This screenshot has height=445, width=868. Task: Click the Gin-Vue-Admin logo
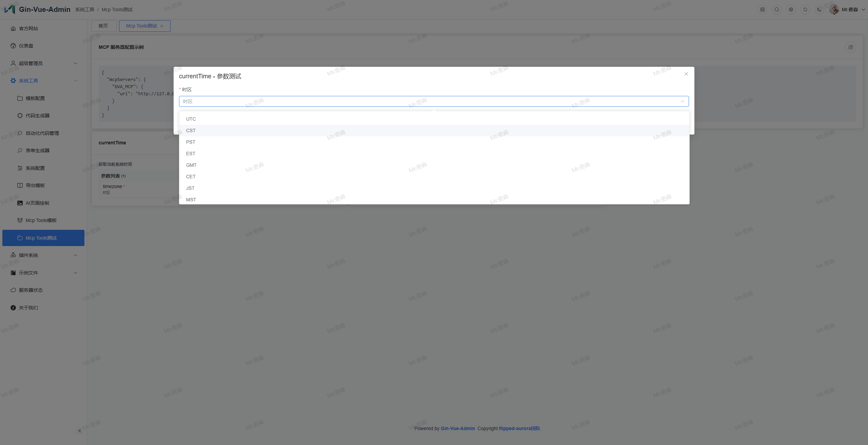(x=9, y=9)
